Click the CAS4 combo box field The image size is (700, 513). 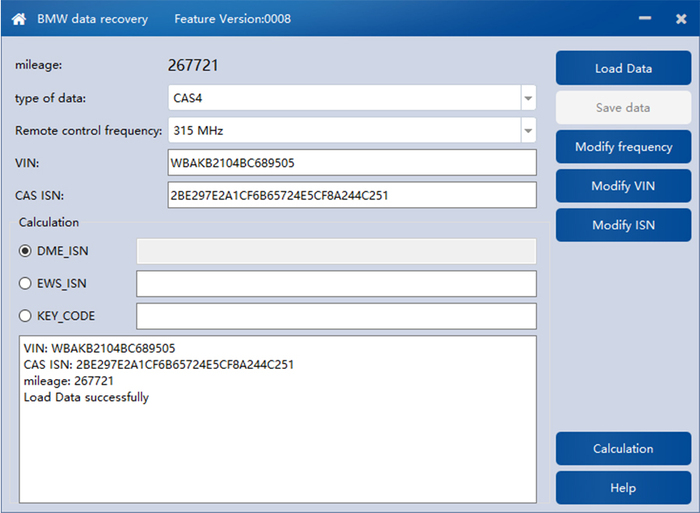click(344, 98)
